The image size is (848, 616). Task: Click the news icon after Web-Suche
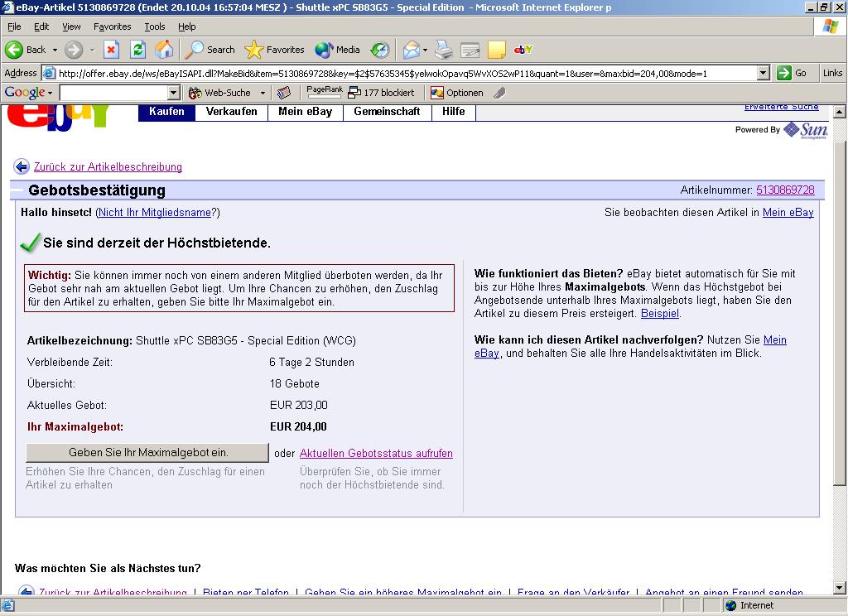[284, 93]
